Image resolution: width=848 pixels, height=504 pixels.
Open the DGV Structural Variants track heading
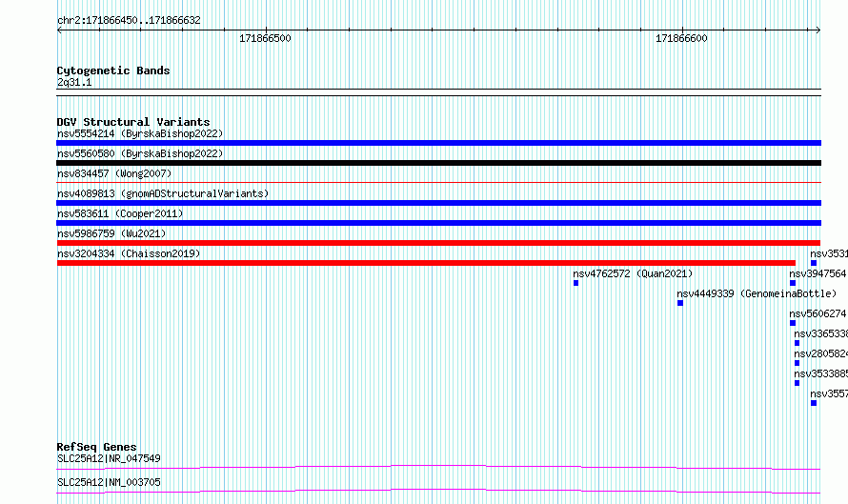point(133,122)
